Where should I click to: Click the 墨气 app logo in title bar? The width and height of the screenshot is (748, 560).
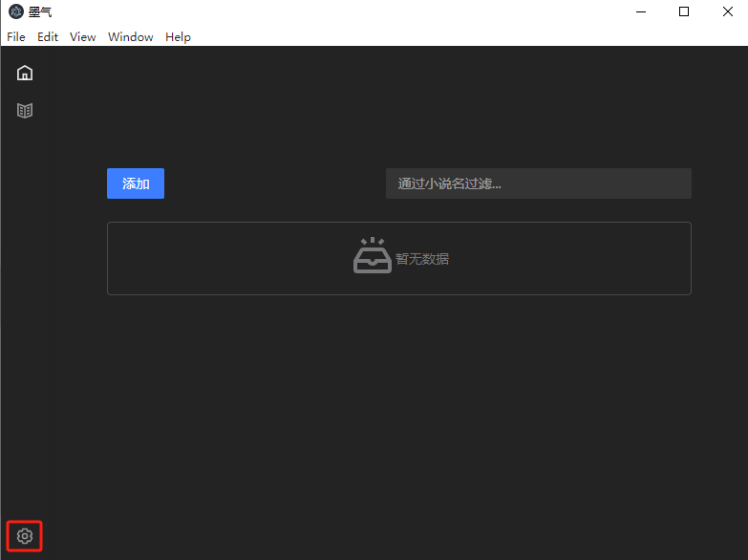16,11
